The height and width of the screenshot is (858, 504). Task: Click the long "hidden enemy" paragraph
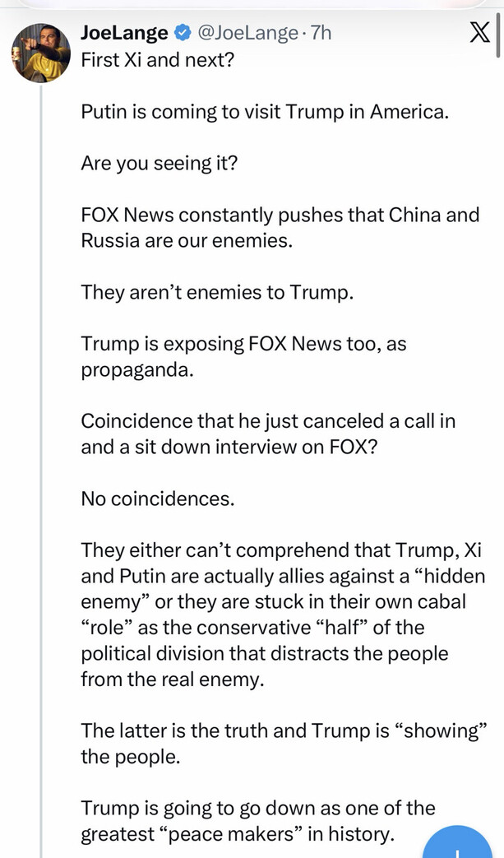(x=283, y=615)
